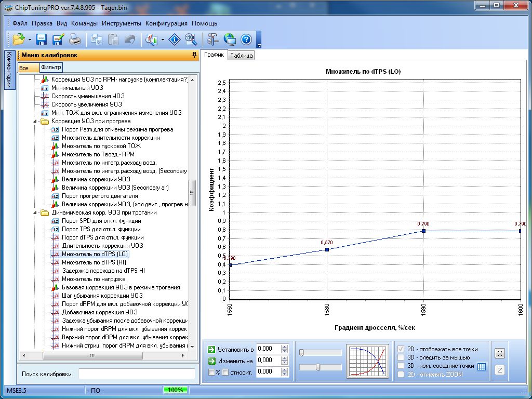532x399 pixels.
Task: Open dropdown arrow beside the open-file icon
Action: tap(30, 39)
